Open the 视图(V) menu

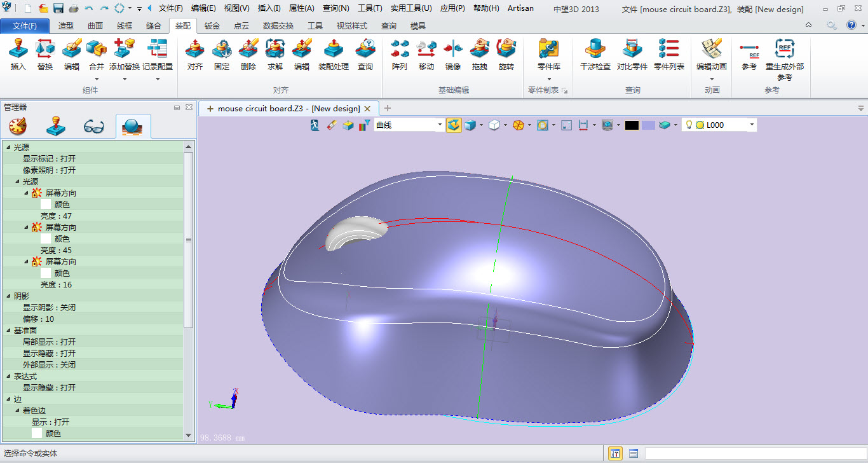[x=236, y=8]
